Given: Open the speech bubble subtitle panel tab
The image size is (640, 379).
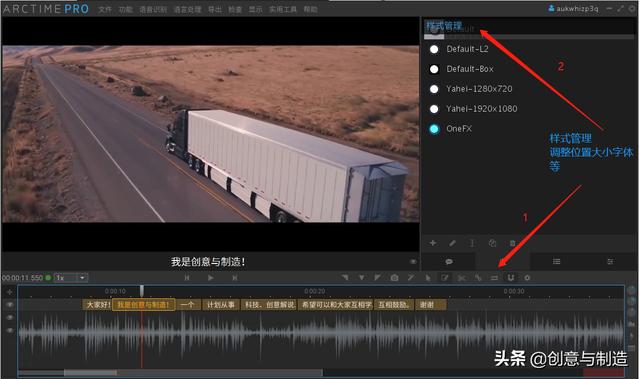Looking at the screenshot, I should click(449, 262).
